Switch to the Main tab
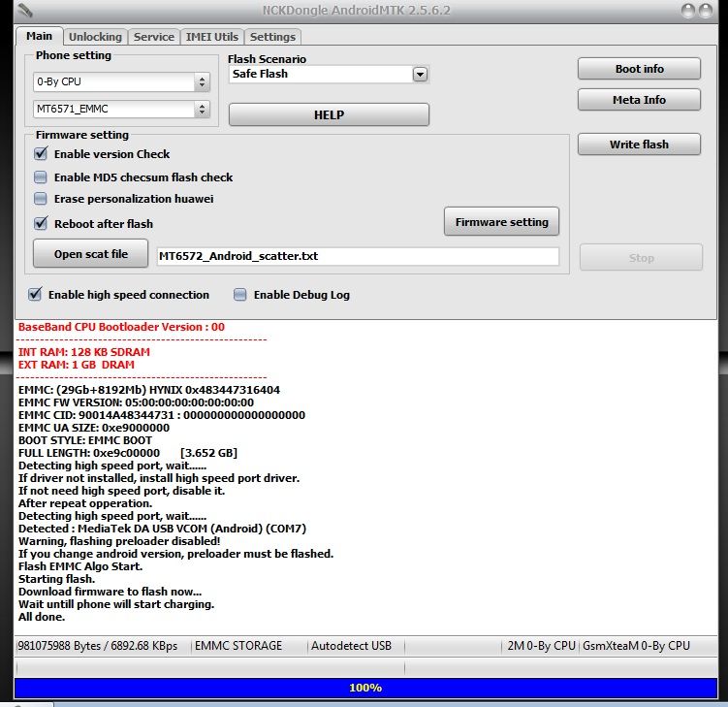 (x=39, y=36)
